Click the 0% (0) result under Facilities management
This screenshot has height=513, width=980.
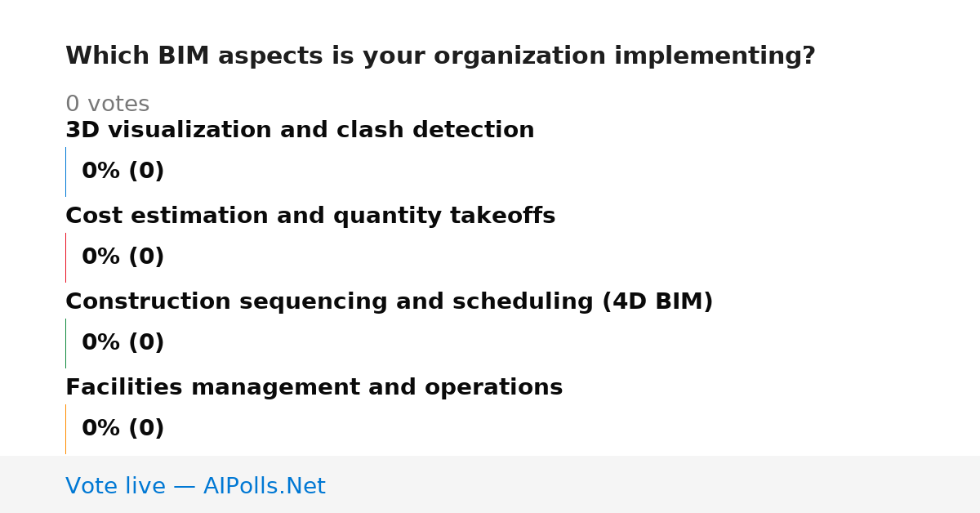[123, 429]
